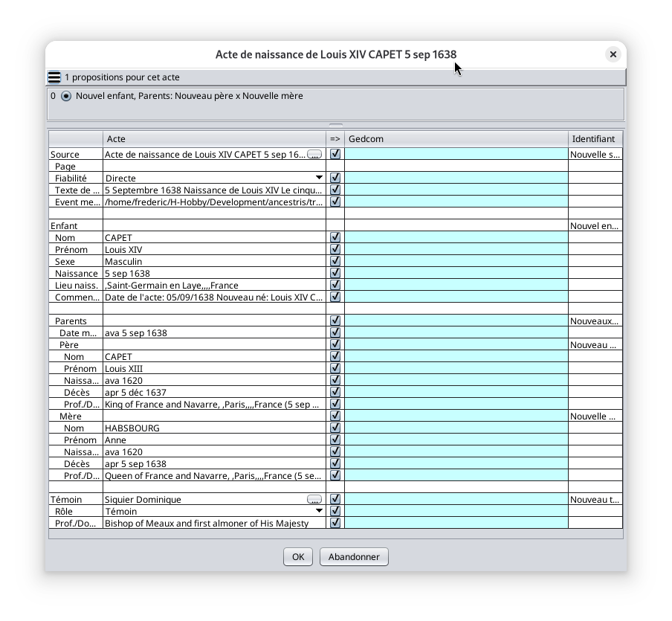Screen dimensions: 672x621
Task: Click the Acte column header
Action: point(214,139)
